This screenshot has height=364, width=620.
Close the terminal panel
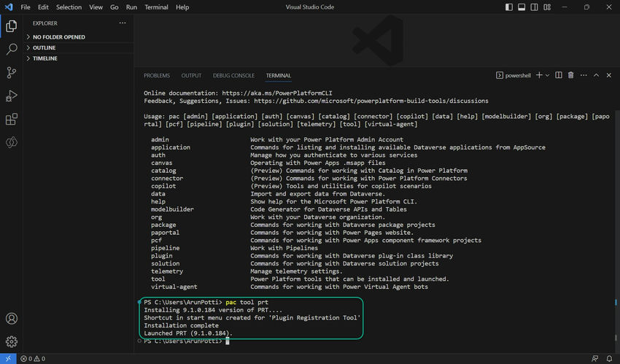tap(609, 75)
